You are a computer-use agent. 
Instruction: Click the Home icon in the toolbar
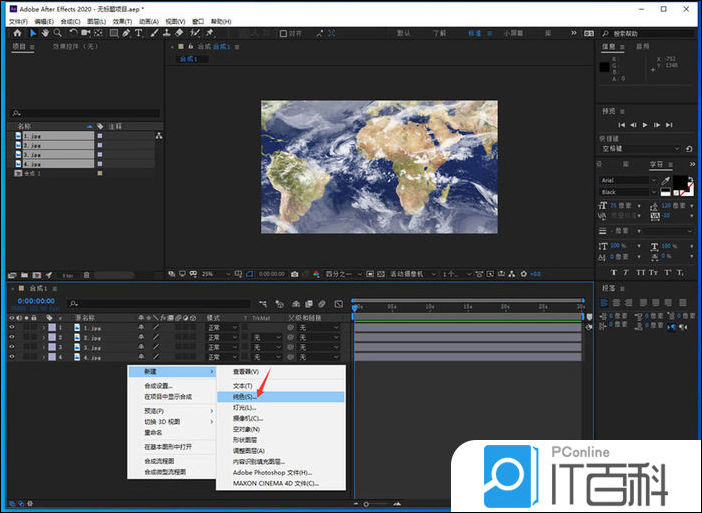coord(17,33)
